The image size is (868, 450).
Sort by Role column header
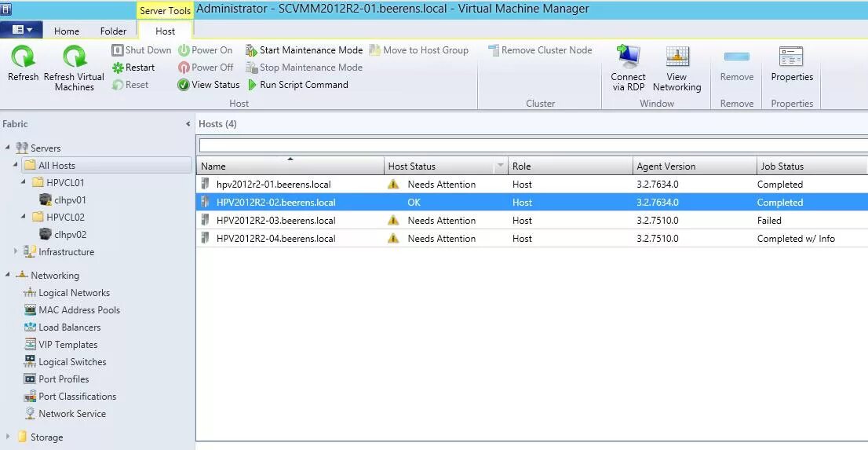click(571, 166)
